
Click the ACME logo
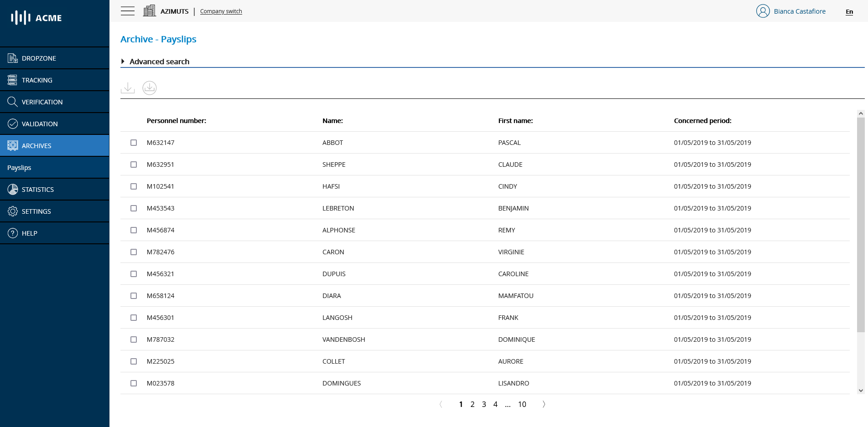pos(35,18)
